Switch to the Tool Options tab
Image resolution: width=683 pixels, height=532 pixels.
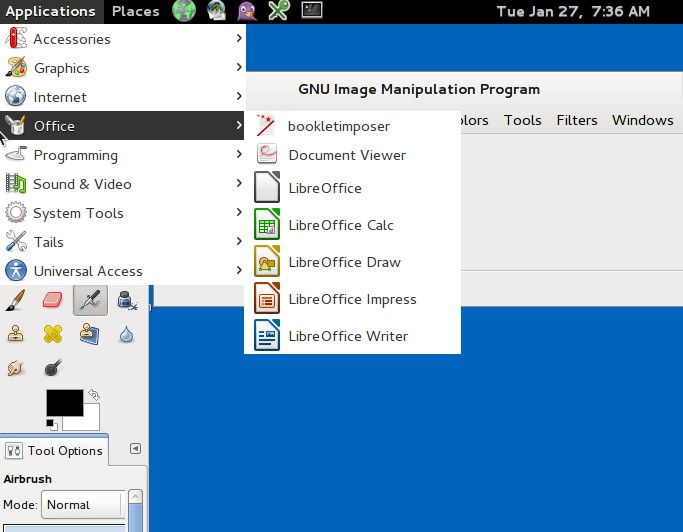[54, 451]
